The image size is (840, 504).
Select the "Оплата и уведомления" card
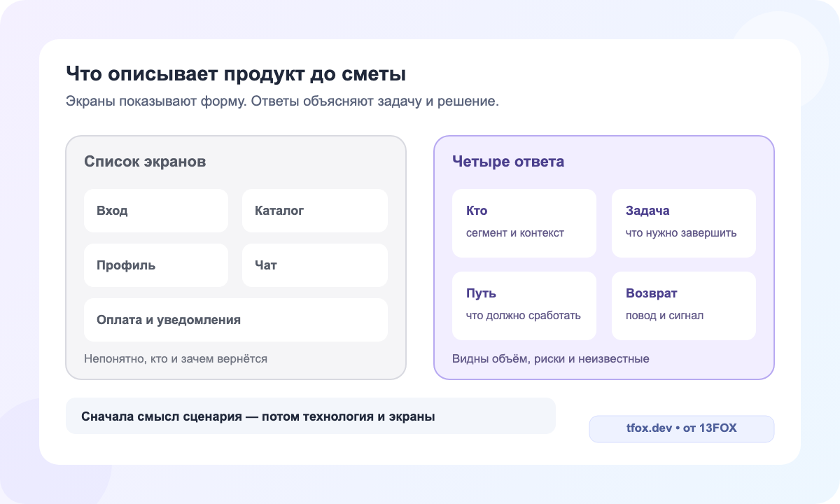click(236, 320)
